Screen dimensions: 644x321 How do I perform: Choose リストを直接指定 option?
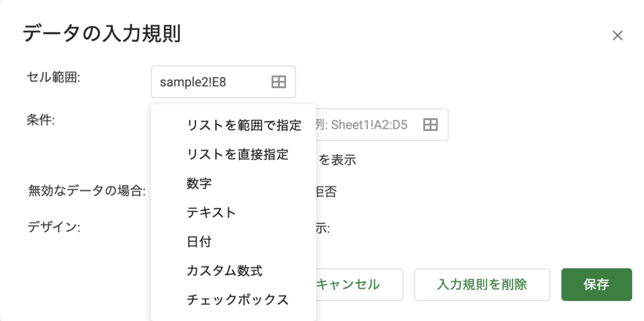pos(238,154)
